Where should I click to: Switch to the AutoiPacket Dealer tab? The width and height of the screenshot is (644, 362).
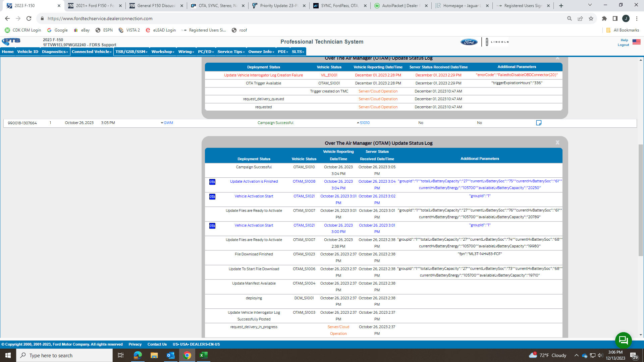point(401,6)
